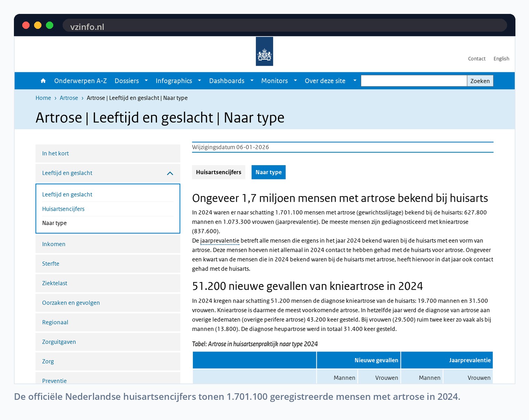Open the Dashboards menu
Viewport: 529px width, 420px height.
[227, 81]
